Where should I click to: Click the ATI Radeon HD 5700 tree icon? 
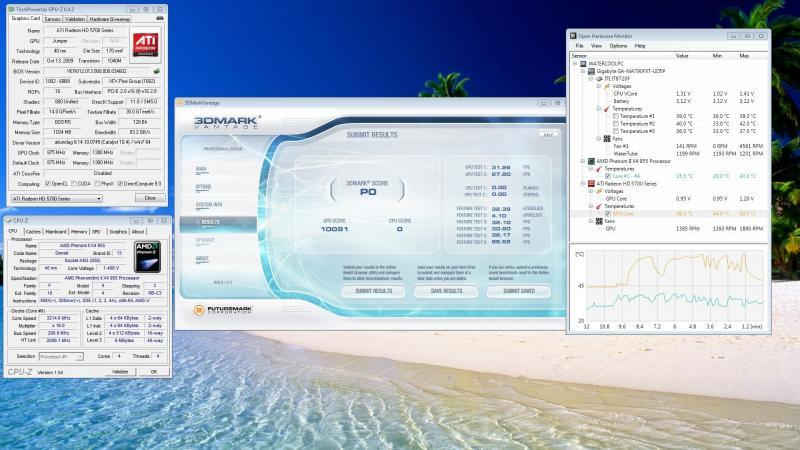coord(591,184)
